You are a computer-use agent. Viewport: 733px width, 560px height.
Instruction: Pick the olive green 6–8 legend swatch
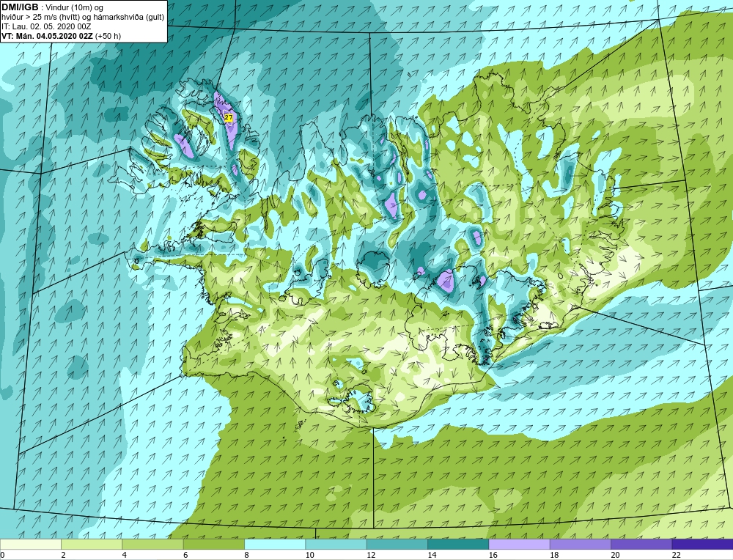[x=213, y=544]
